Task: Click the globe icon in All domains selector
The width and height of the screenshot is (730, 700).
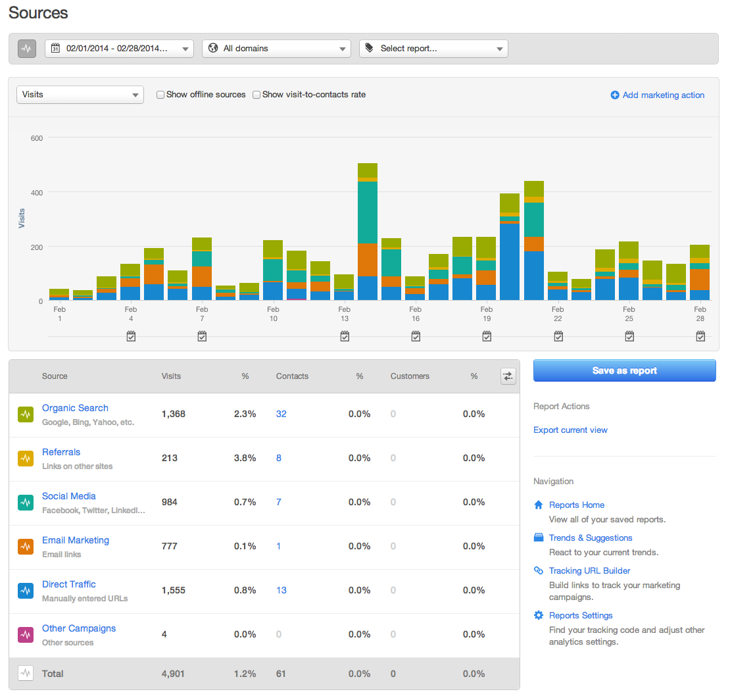Action: tap(213, 48)
